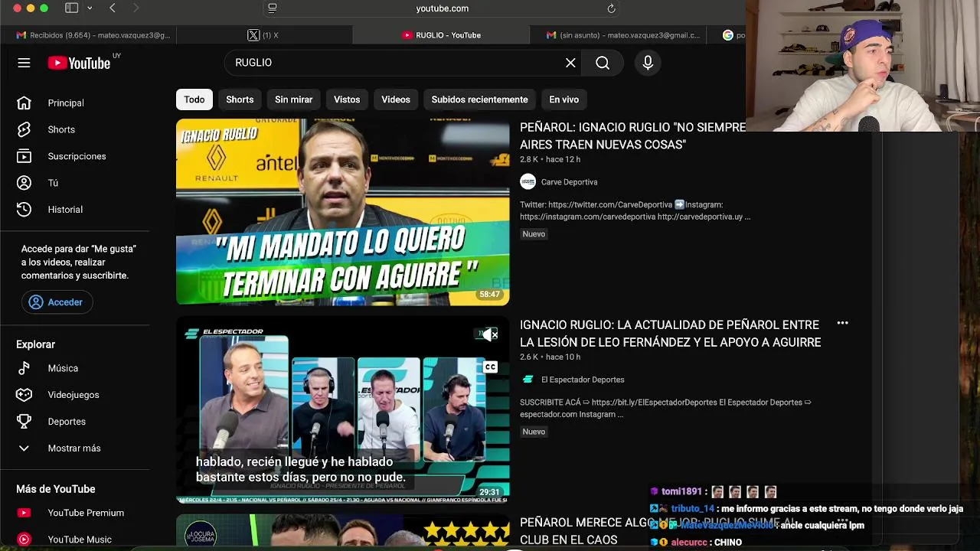Screen dimensions: 980x551
Task: Open the El Espectador video preview thumbnail
Action: coord(342,409)
